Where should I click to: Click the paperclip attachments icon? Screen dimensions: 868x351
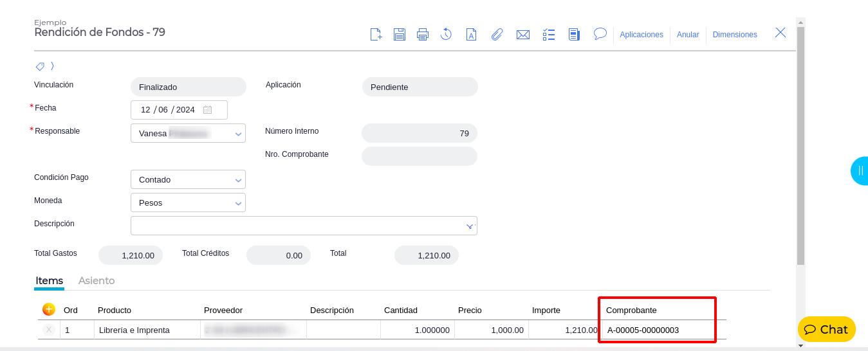[497, 35]
